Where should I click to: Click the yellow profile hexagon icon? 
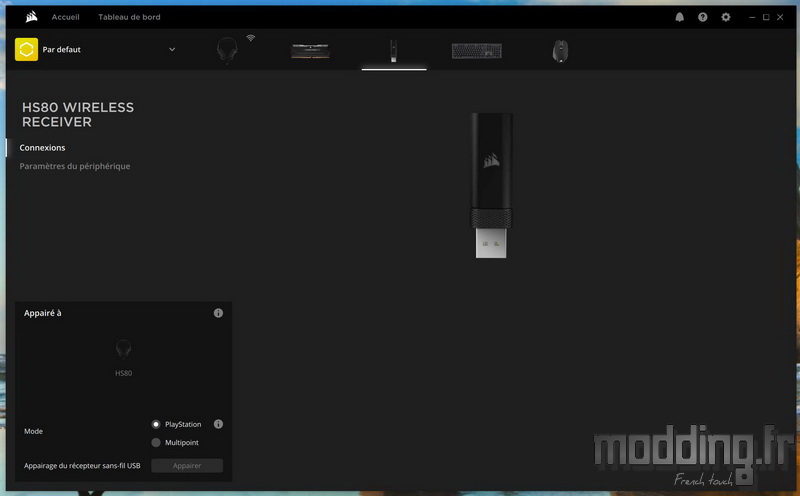point(27,49)
